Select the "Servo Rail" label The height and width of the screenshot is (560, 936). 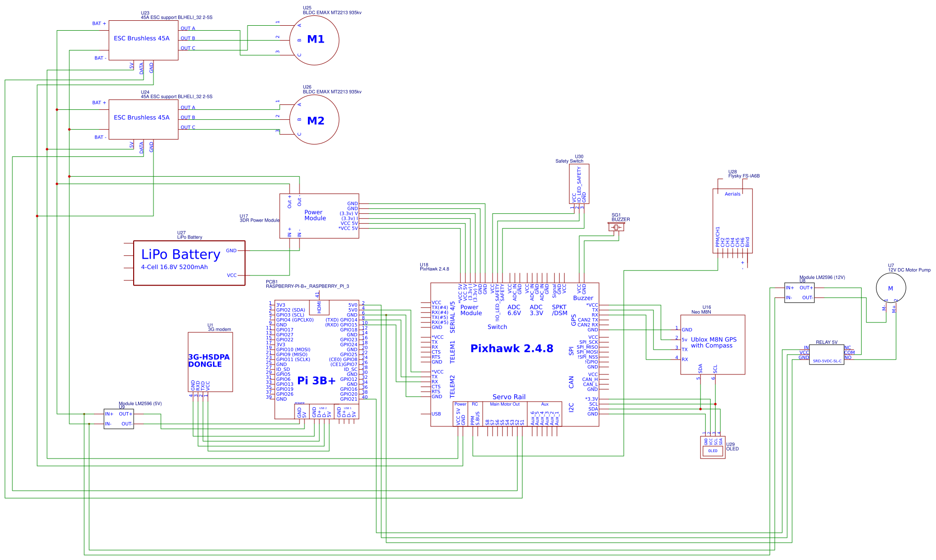tap(509, 397)
